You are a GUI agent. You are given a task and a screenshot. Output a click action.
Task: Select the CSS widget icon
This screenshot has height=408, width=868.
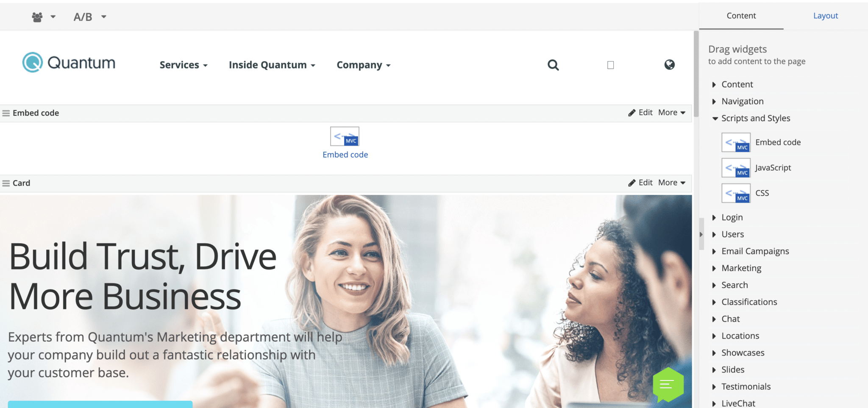click(736, 193)
